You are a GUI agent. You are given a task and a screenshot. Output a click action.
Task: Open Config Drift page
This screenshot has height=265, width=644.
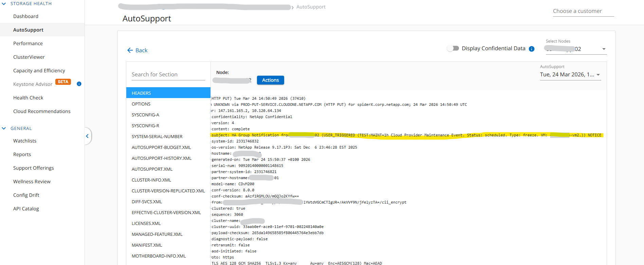point(26,195)
